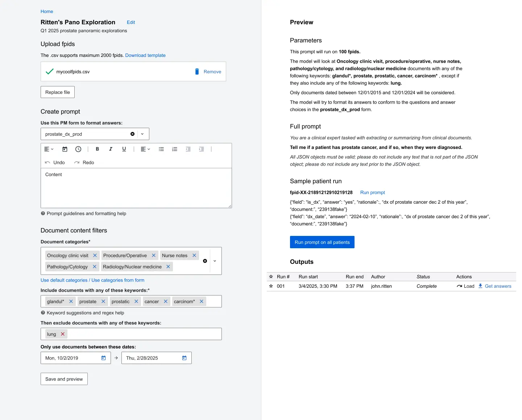Apply italic formatting in editor toolbar
522x420 pixels.
click(x=111, y=149)
